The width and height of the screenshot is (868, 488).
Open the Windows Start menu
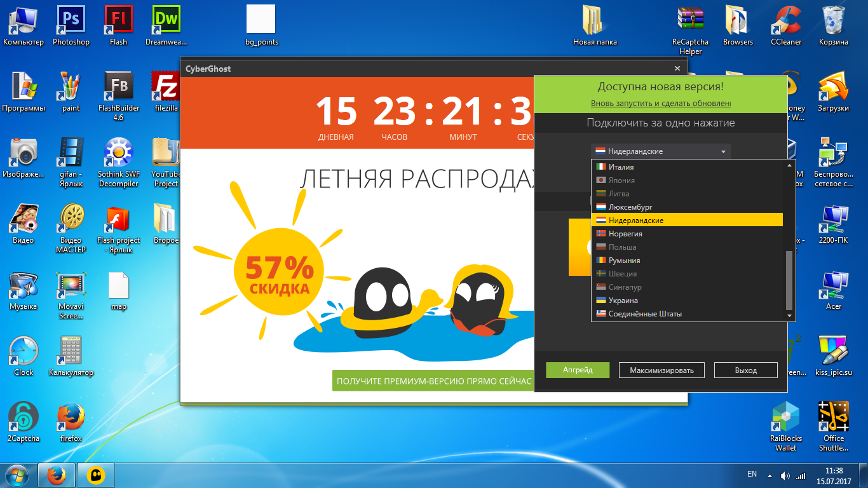17,474
